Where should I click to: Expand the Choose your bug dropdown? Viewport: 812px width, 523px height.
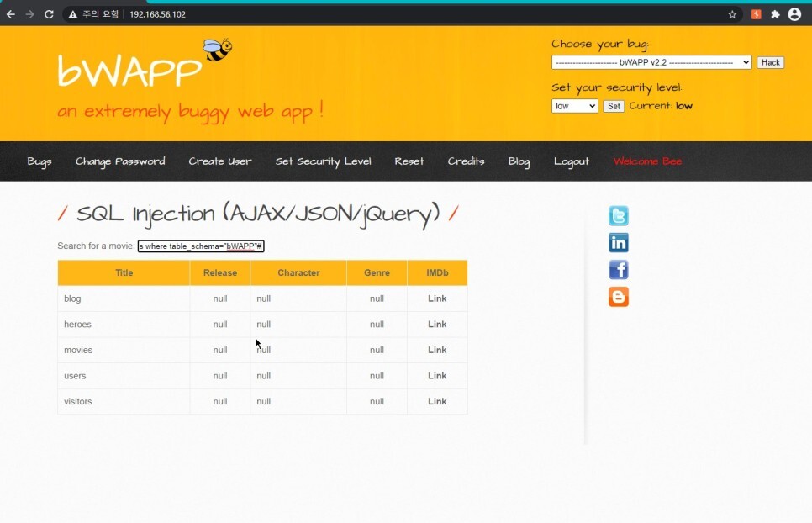651,62
